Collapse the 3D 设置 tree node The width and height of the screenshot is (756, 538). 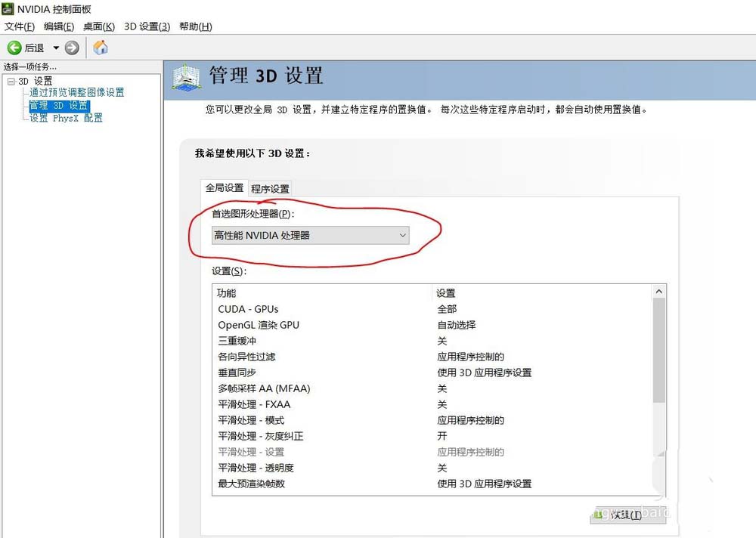point(11,82)
